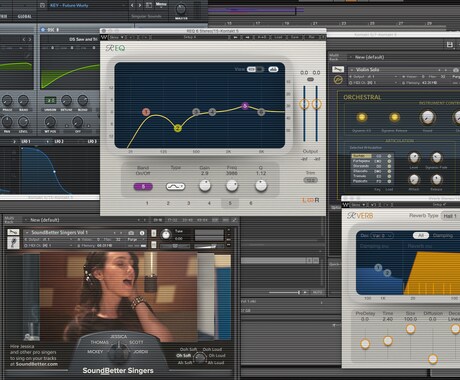This screenshot has height=380, width=460.
Task: Switch to band tab 6 in REQ
Action: point(251,203)
